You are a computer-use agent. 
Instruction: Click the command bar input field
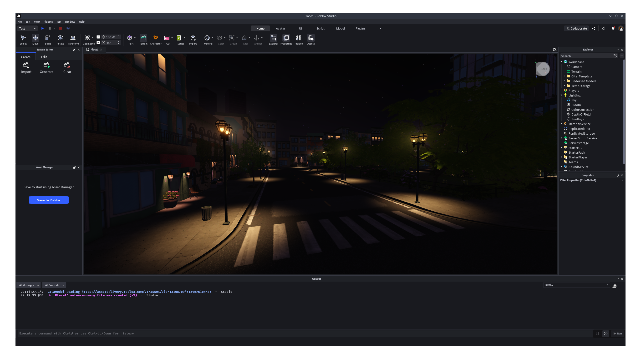[305, 334]
